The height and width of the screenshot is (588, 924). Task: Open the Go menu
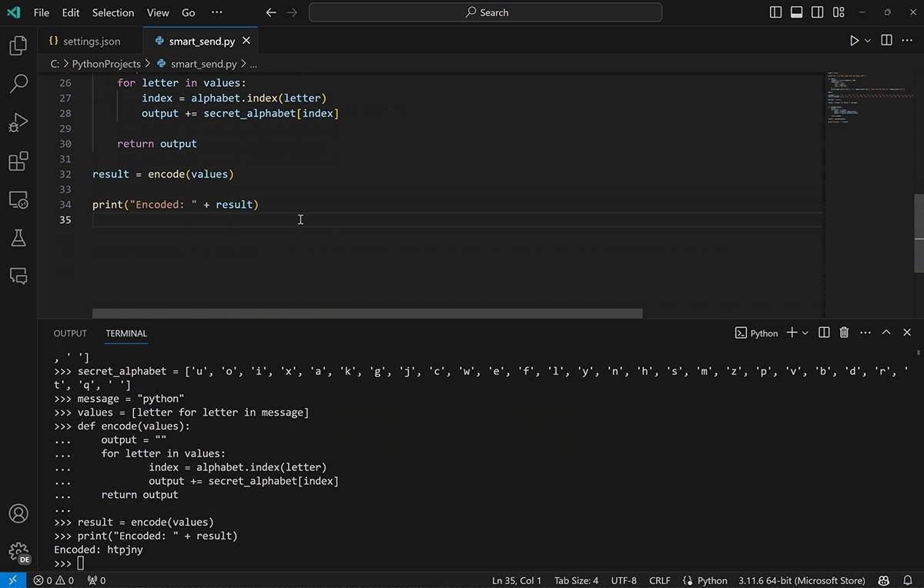click(189, 12)
